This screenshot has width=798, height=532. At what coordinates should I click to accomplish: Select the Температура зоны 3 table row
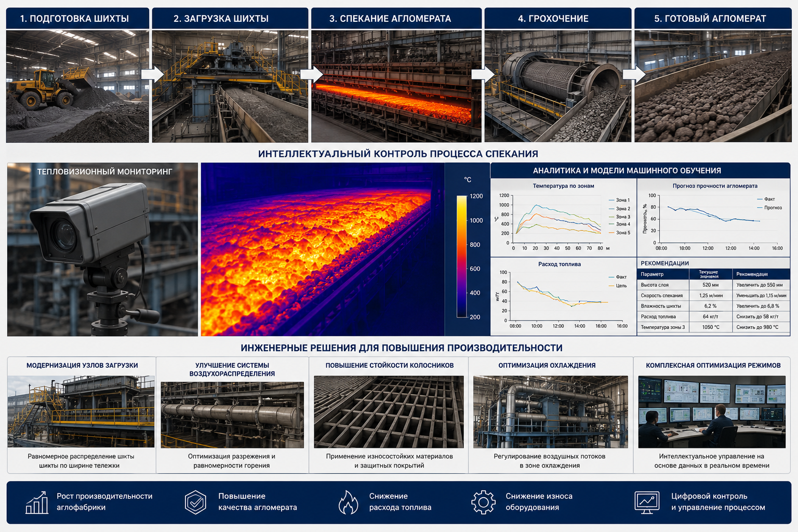[714, 327]
